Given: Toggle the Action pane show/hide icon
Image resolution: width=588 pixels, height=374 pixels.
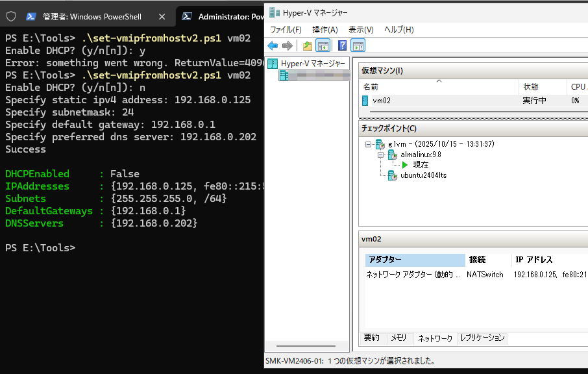Looking at the screenshot, I should click(x=358, y=45).
